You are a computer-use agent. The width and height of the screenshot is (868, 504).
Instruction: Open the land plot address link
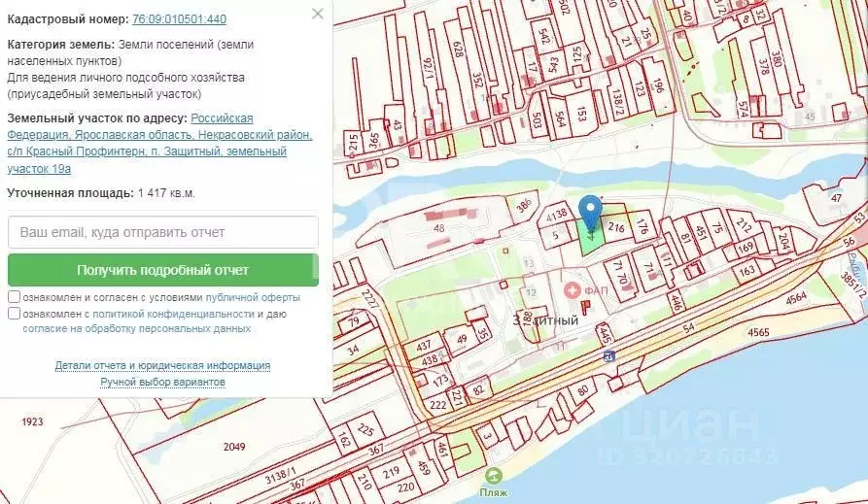[160, 143]
